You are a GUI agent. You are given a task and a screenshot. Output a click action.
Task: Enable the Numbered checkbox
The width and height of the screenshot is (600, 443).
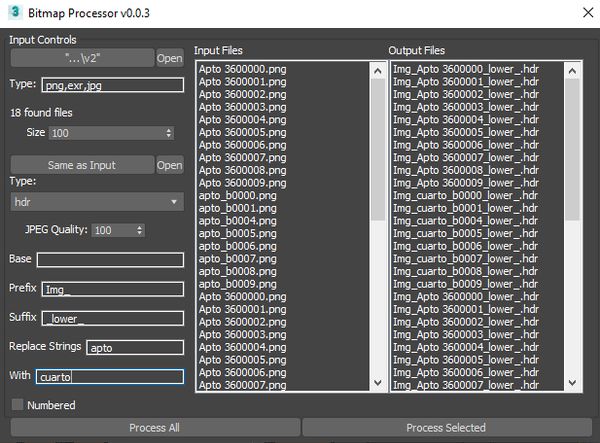[x=17, y=405]
